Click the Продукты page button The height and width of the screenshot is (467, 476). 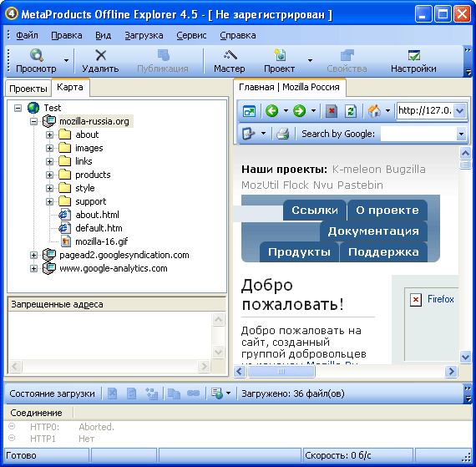point(299,252)
